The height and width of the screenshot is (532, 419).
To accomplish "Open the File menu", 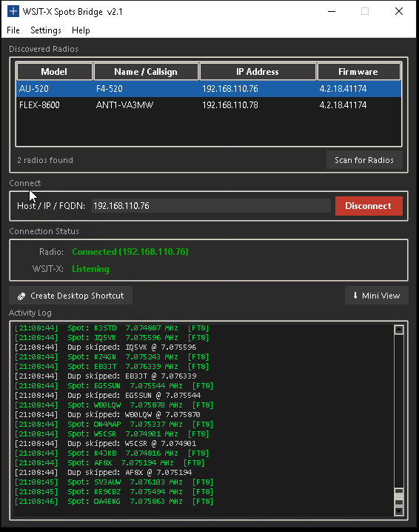I will [x=13, y=30].
